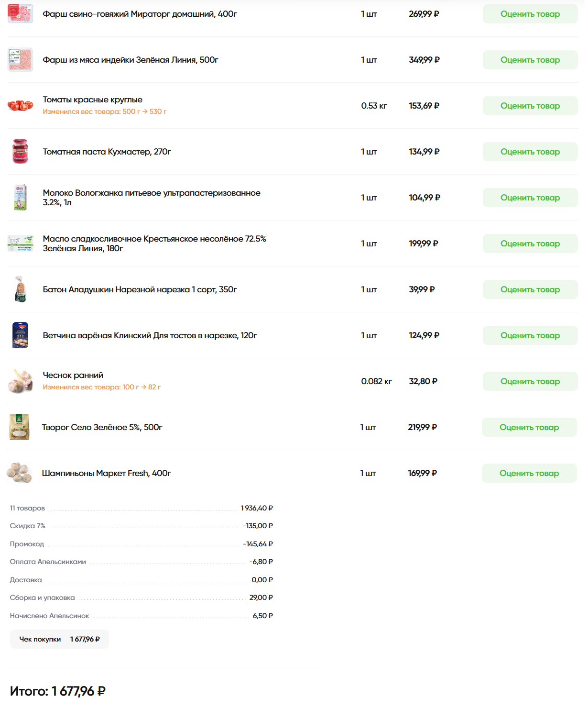The height and width of the screenshot is (709, 588).
Task: Click the Аладушкин sliced loaf image
Action: [x=20, y=289]
